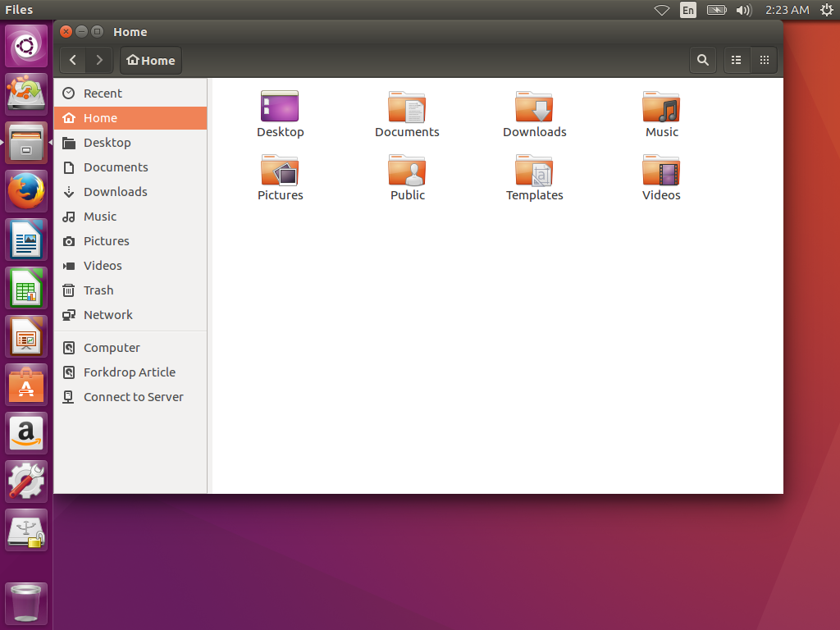This screenshot has height=630, width=840.
Task: Open LibreOffice Calc from the launcher
Action: pos(26,288)
